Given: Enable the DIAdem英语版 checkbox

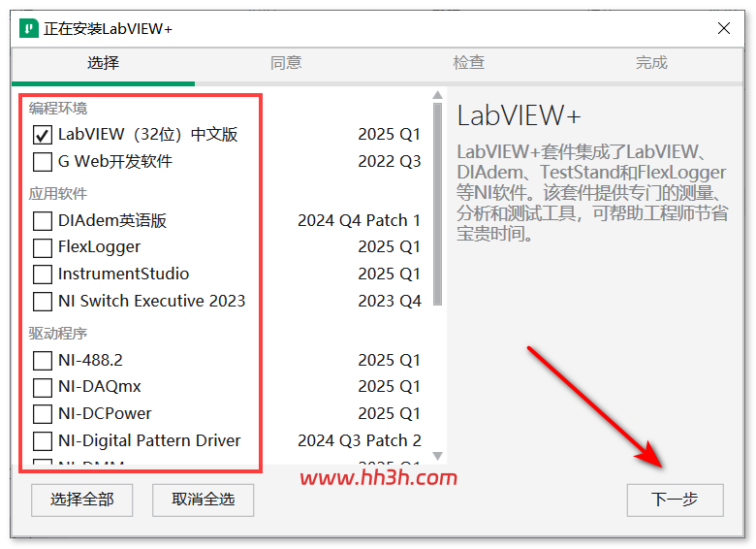Looking at the screenshot, I should (x=43, y=221).
